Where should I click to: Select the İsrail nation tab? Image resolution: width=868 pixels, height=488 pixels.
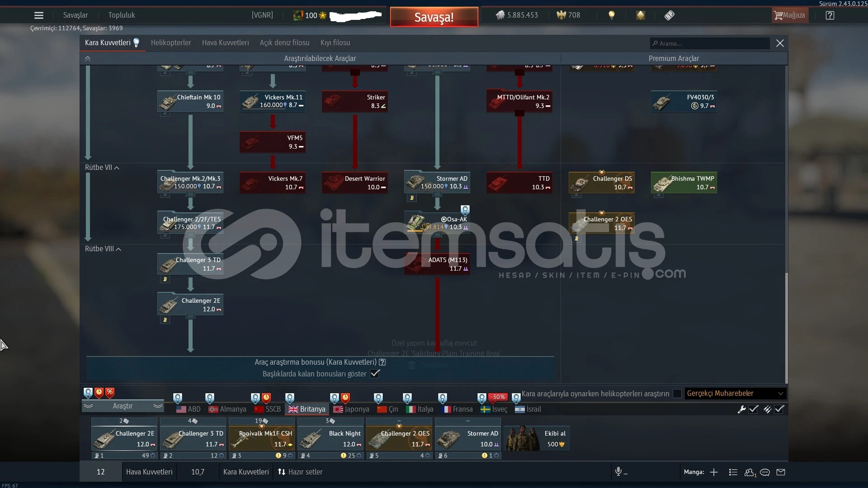(x=528, y=409)
